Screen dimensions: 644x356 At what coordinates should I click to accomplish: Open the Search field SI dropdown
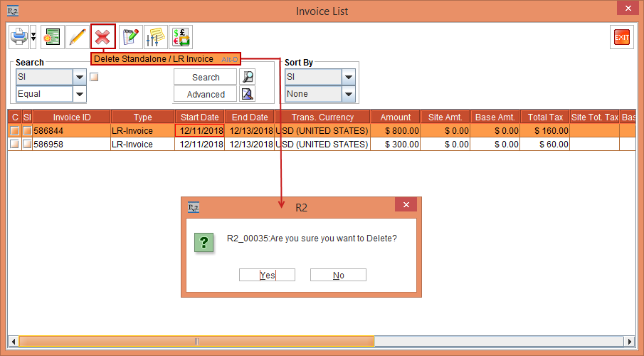[79, 77]
